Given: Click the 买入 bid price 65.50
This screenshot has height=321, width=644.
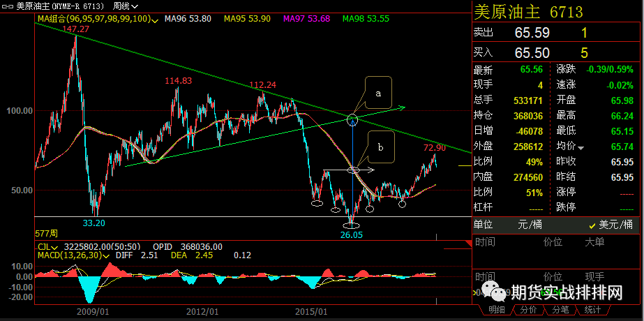Looking at the screenshot, I should tap(532, 52).
